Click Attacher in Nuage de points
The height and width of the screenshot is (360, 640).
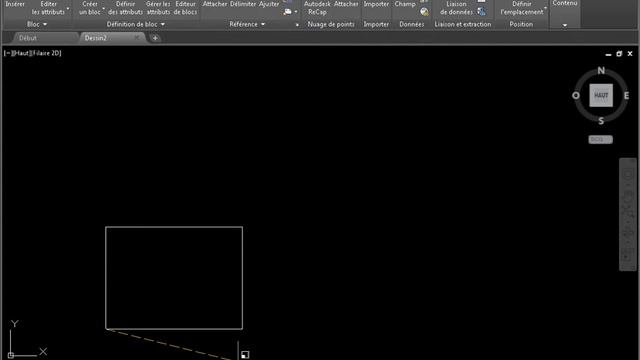(x=346, y=4)
